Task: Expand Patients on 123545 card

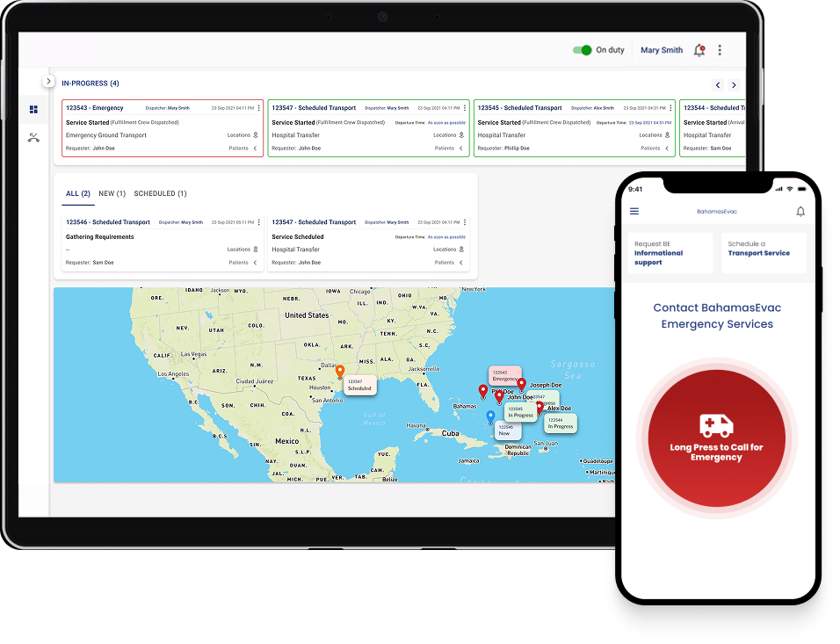Action: (655, 148)
